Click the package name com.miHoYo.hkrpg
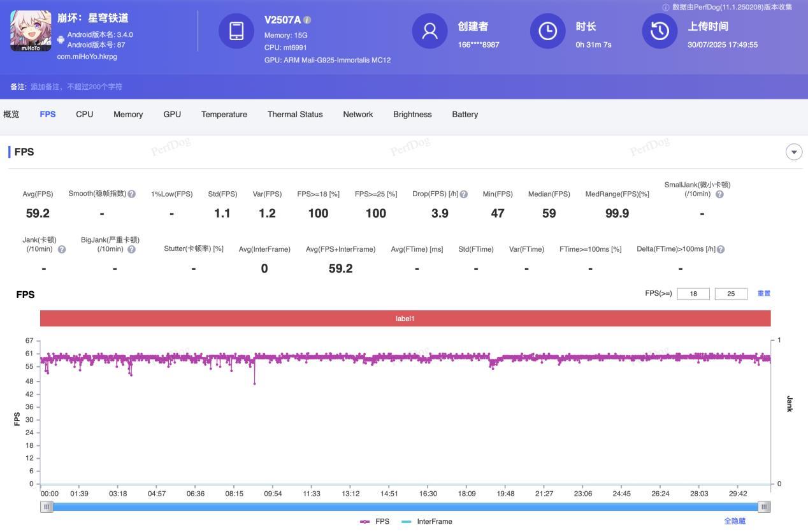The width and height of the screenshot is (808, 532). pos(87,57)
